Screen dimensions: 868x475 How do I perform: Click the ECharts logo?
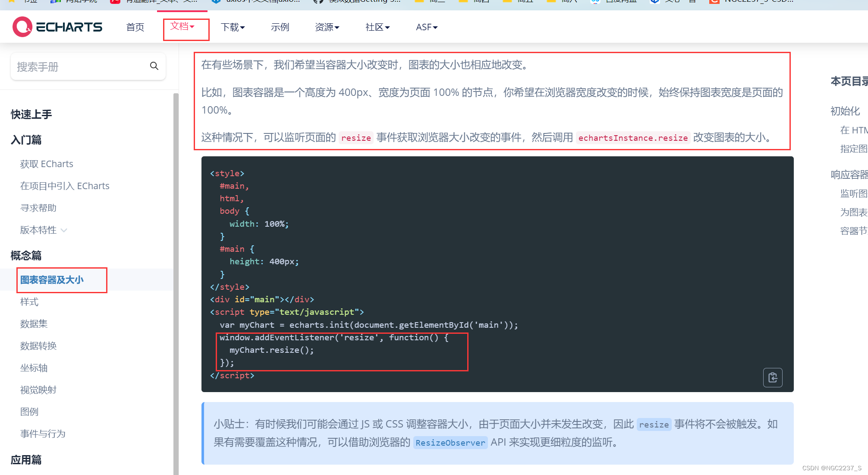(x=57, y=26)
